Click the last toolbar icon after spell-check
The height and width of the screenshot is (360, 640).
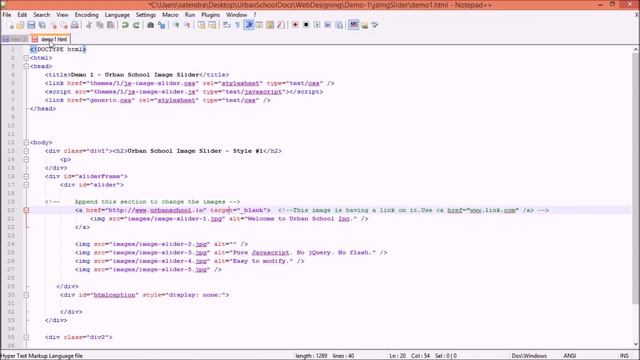[x=375, y=25]
